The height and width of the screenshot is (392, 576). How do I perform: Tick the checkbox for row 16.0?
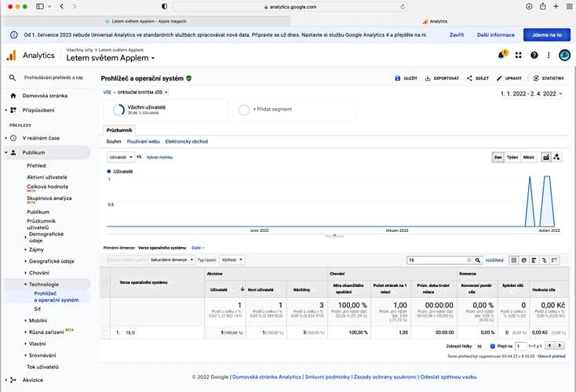pos(105,332)
